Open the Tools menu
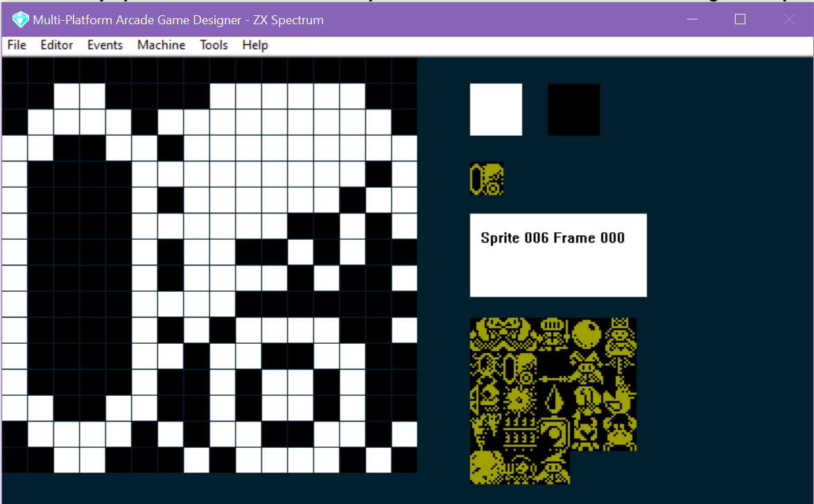 (214, 45)
